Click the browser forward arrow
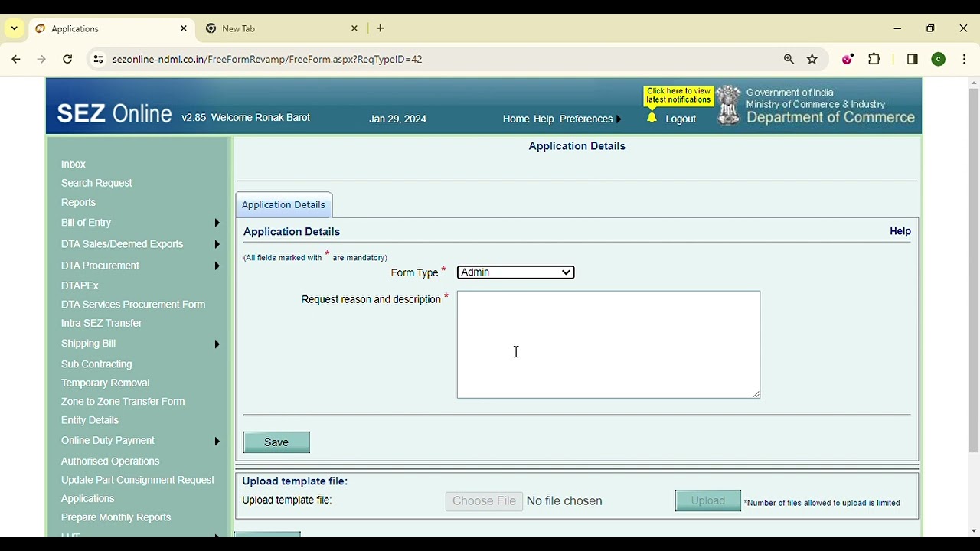 (41, 59)
